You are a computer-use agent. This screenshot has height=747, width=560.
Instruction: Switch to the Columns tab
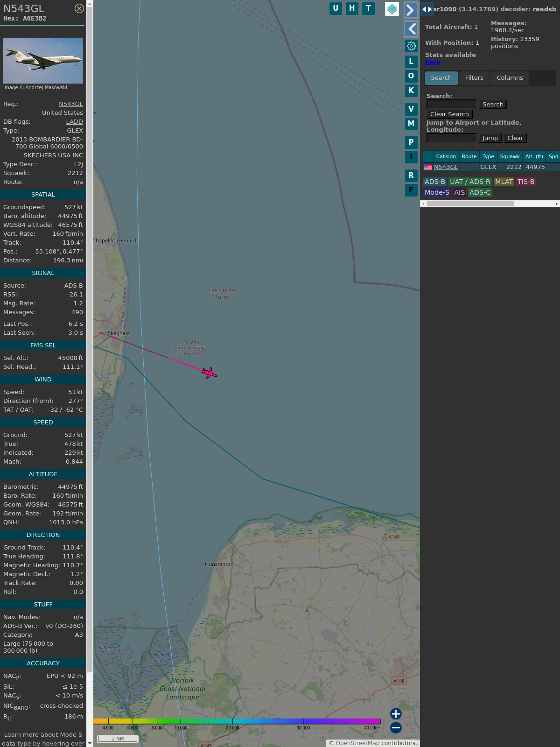pyautogui.click(x=510, y=78)
